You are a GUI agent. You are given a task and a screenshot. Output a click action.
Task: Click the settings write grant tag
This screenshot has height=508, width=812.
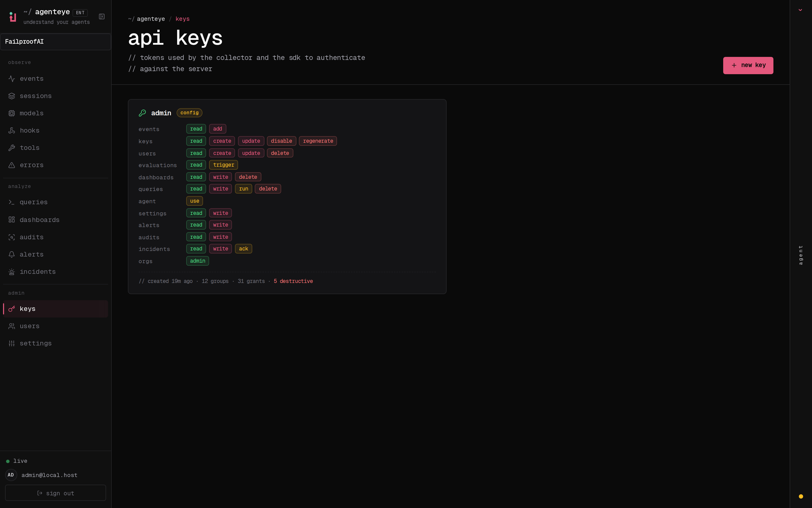tap(221, 213)
